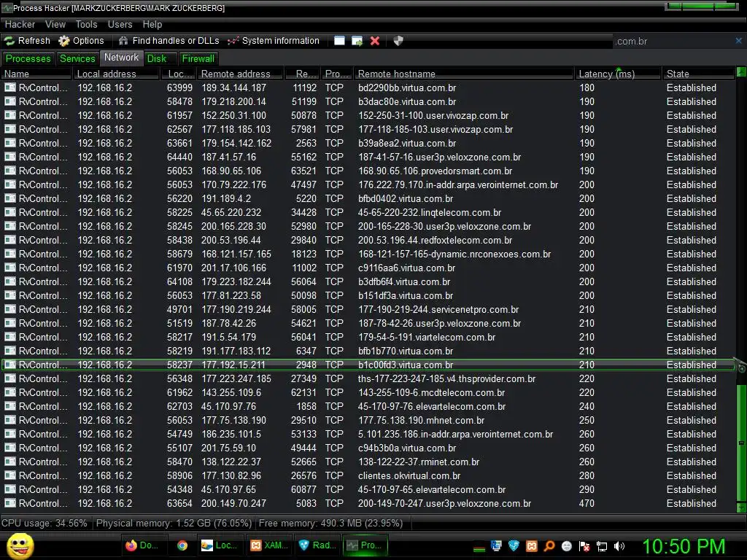This screenshot has height=560, width=747.
Task: Open the View menu
Action: pyautogui.click(x=55, y=24)
